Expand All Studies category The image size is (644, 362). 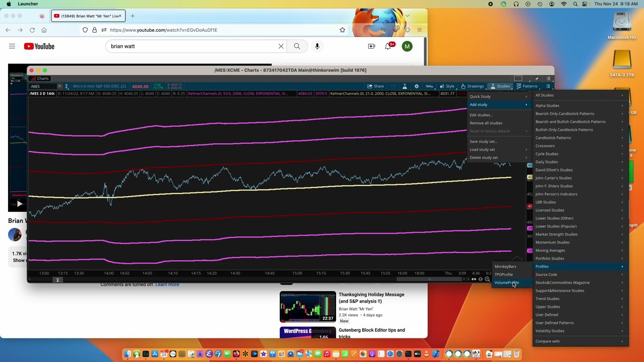click(580, 96)
